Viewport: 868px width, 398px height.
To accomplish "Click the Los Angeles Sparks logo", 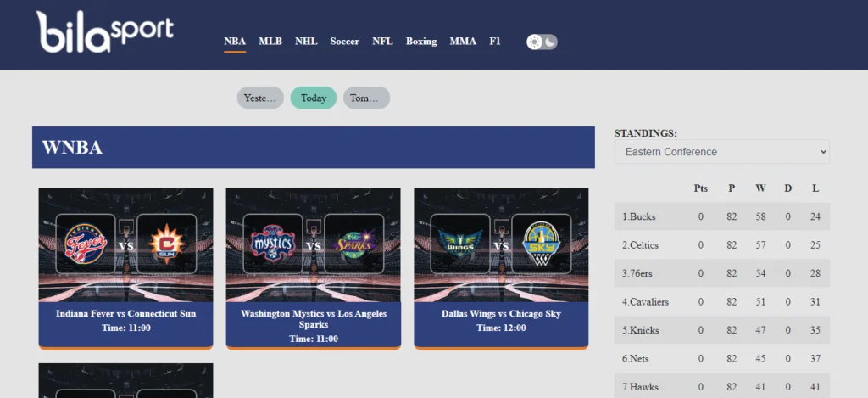I will pos(354,244).
